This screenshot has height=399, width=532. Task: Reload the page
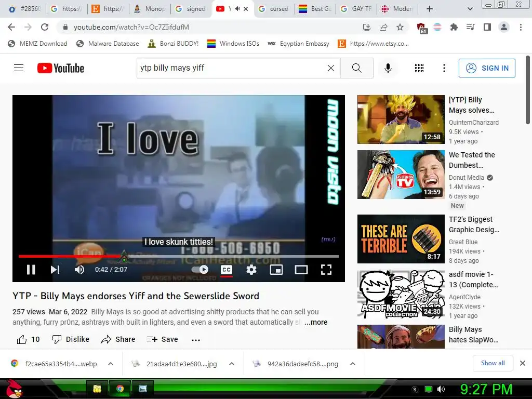[x=45, y=27]
